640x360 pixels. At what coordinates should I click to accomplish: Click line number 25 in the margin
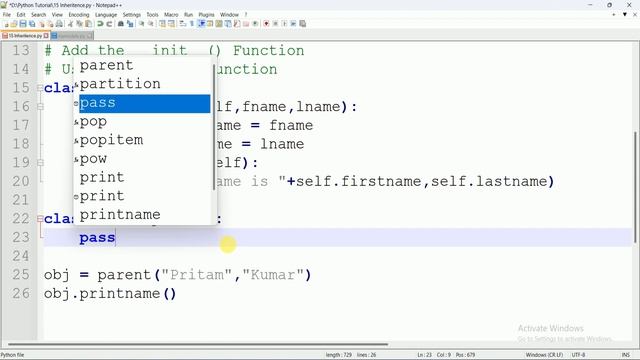(x=21, y=275)
